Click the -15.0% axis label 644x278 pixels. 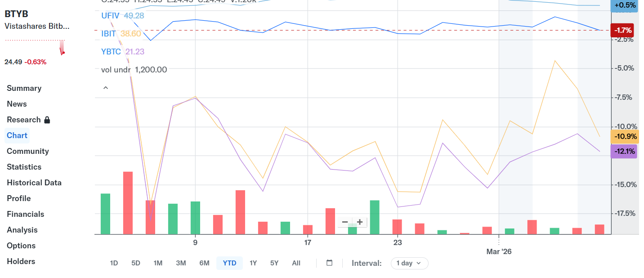624,184
